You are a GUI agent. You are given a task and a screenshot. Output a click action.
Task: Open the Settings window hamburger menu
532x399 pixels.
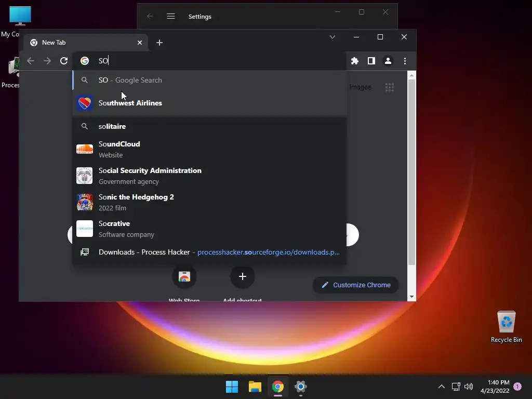pyautogui.click(x=170, y=16)
